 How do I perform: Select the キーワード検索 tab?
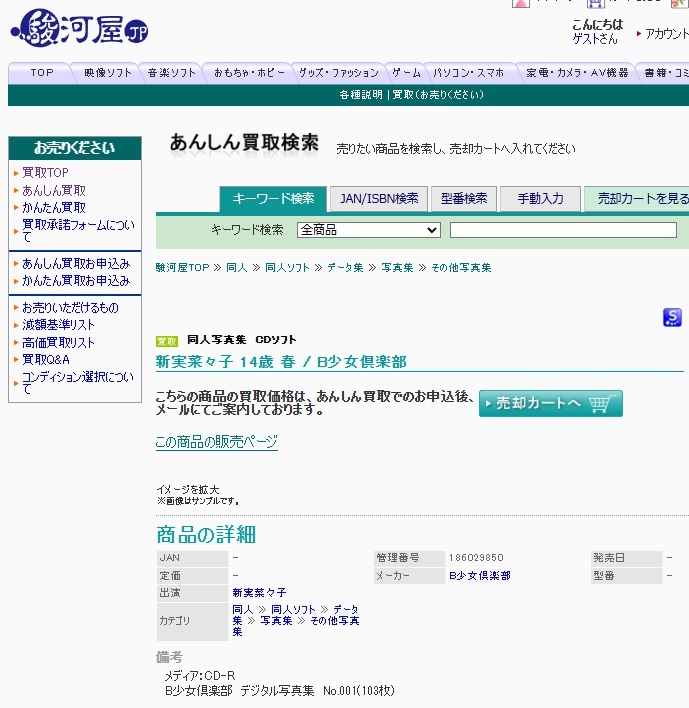tap(273, 199)
